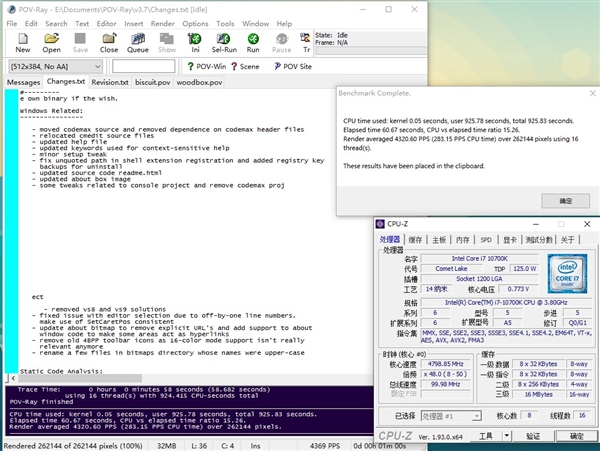Click the editor horizontal scrollbar thumb

[x=80, y=378]
